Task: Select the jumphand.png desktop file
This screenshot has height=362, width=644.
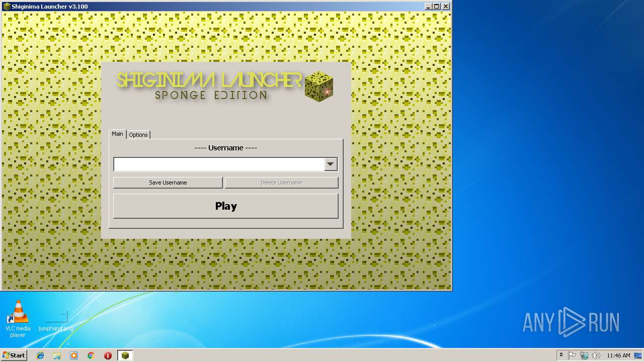Action: (x=56, y=321)
